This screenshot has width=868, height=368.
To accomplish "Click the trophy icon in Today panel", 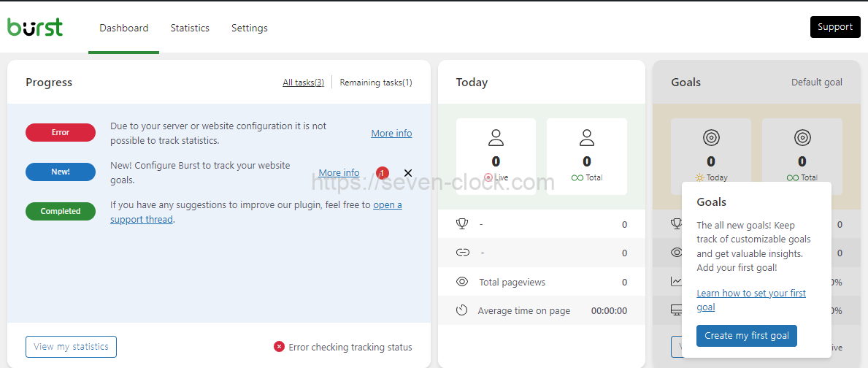I will pyautogui.click(x=461, y=224).
